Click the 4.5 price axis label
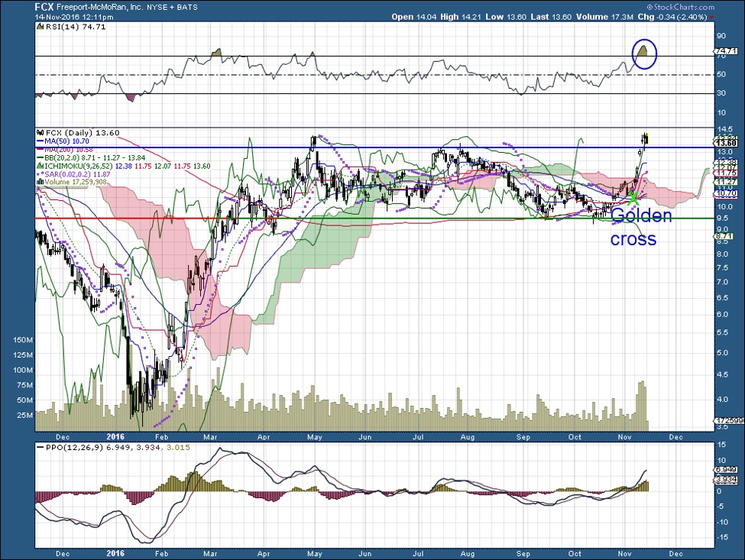The height and width of the screenshot is (560, 745). pos(723,375)
